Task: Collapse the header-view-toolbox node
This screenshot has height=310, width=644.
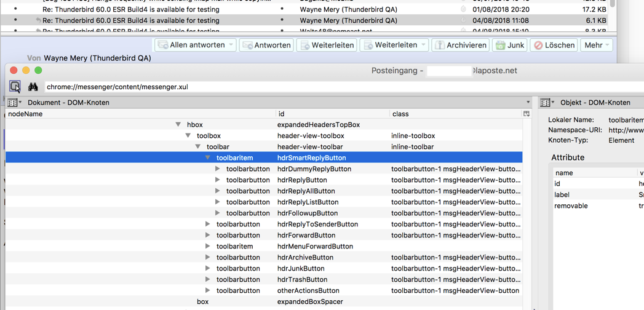Action: click(x=188, y=136)
